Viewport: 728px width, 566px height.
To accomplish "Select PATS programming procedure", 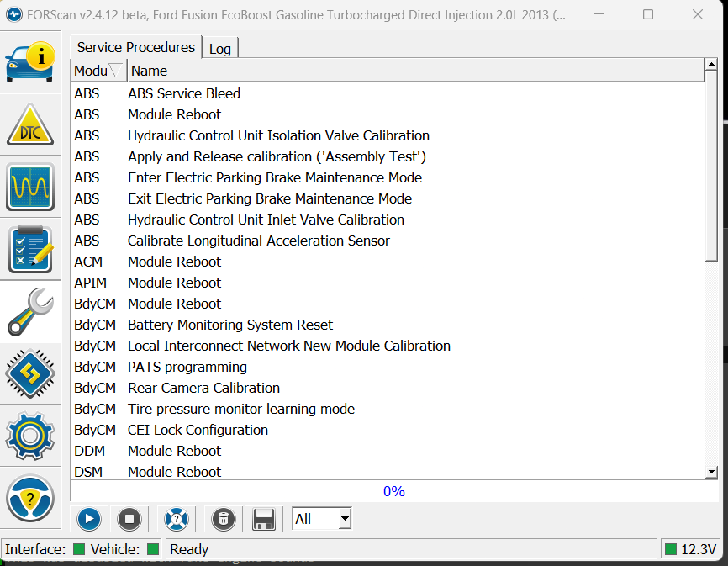I will tap(388, 367).
